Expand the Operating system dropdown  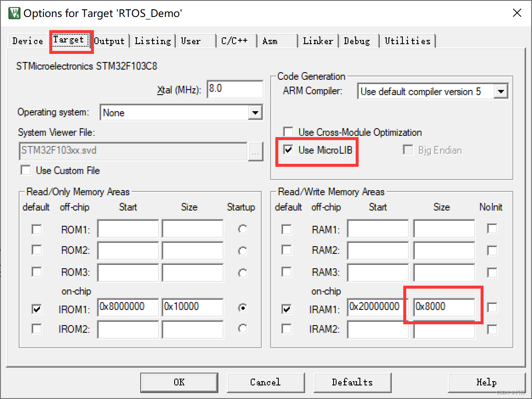[255, 112]
